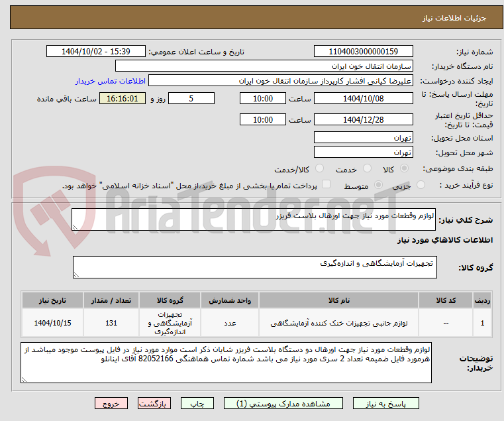Image resolution: width=504 pixels, height=421 pixels.
Task: Click the خروج exit button
Action: [111, 403]
